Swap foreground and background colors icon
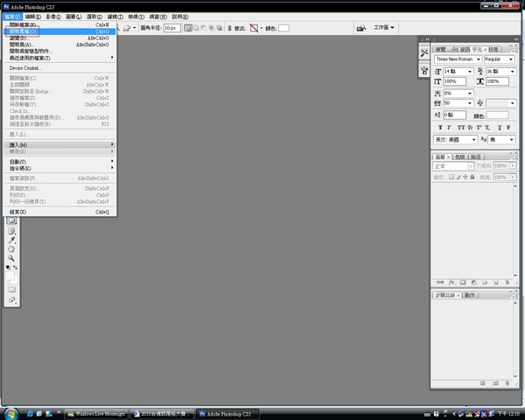The width and height of the screenshot is (525, 420). 15,267
